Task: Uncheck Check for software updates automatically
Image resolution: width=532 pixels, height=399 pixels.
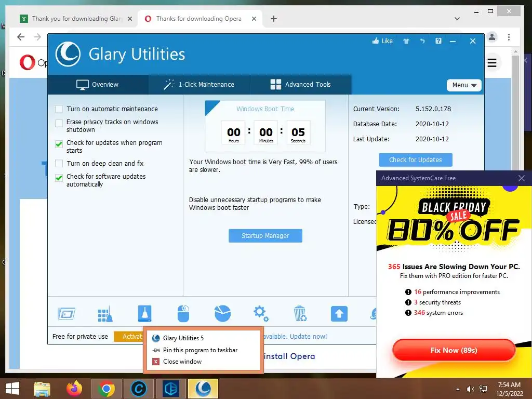Action: click(59, 178)
